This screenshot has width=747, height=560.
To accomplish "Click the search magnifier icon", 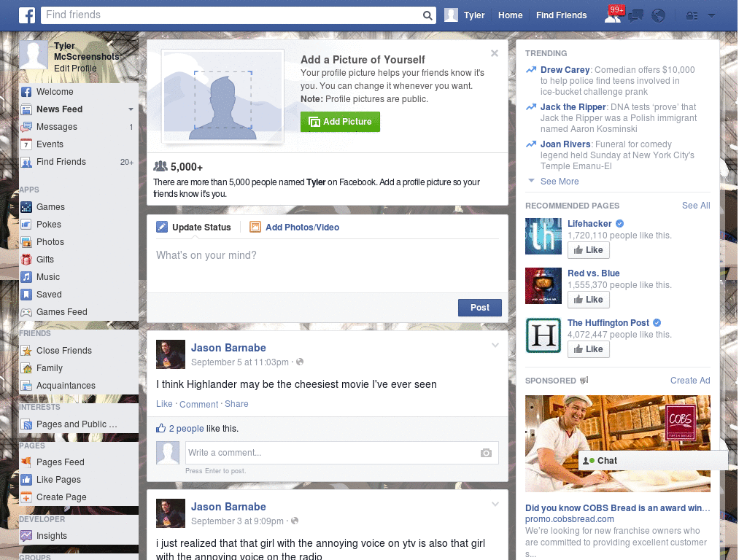I will [x=427, y=15].
